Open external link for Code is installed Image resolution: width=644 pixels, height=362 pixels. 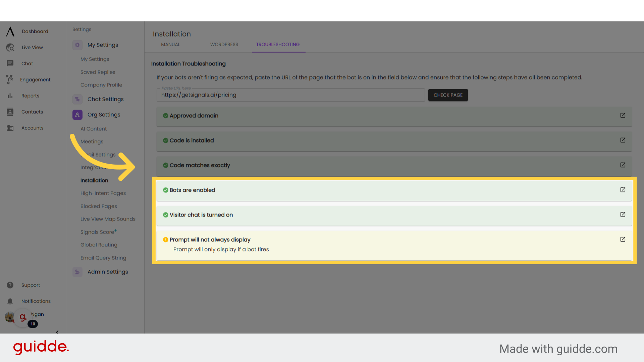[x=623, y=140]
